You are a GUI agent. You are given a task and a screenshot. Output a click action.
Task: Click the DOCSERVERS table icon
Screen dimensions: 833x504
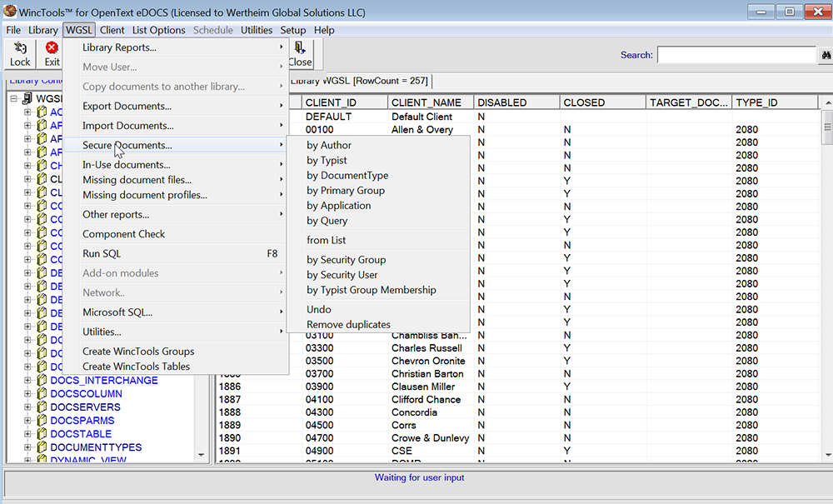[42, 407]
